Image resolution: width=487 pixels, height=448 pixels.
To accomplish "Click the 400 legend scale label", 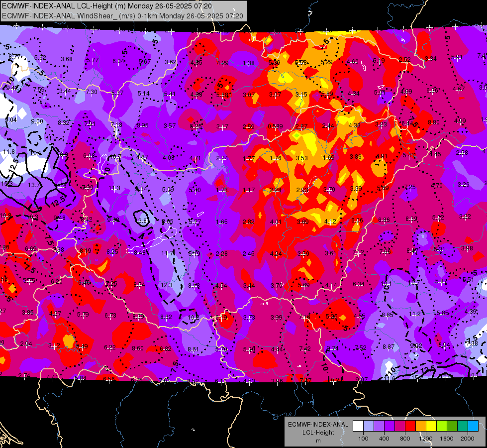I will click(x=384, y=439).
